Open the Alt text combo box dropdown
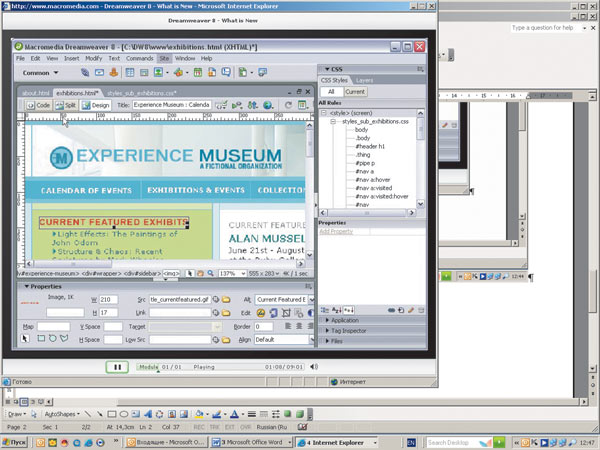 tap(311, 300)
